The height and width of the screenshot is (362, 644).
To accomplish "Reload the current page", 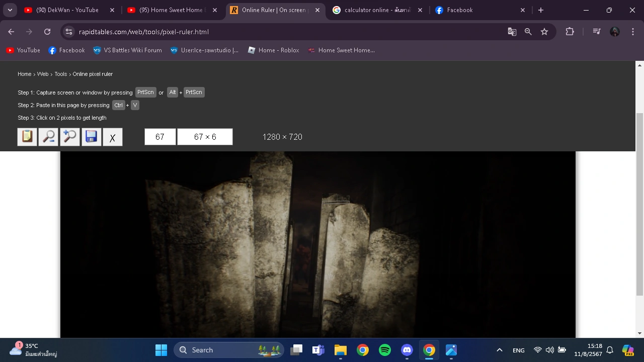I will coord(47,32).
